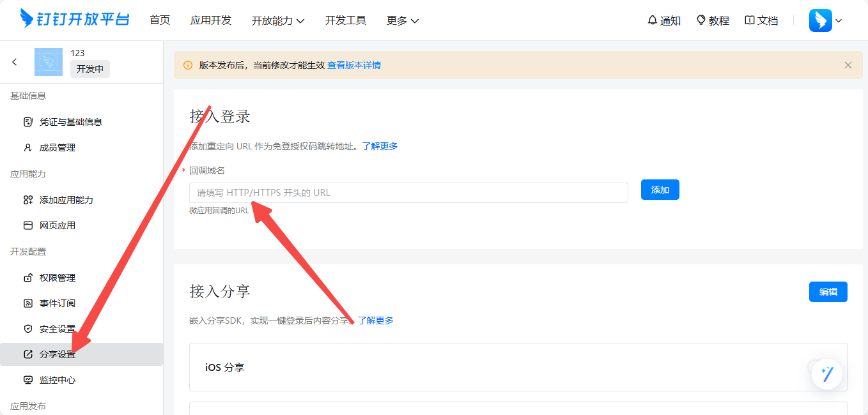The width and height of the screenshot is (868, 415).
Task: Expand the account dropdown chevron
Action: 839,20
